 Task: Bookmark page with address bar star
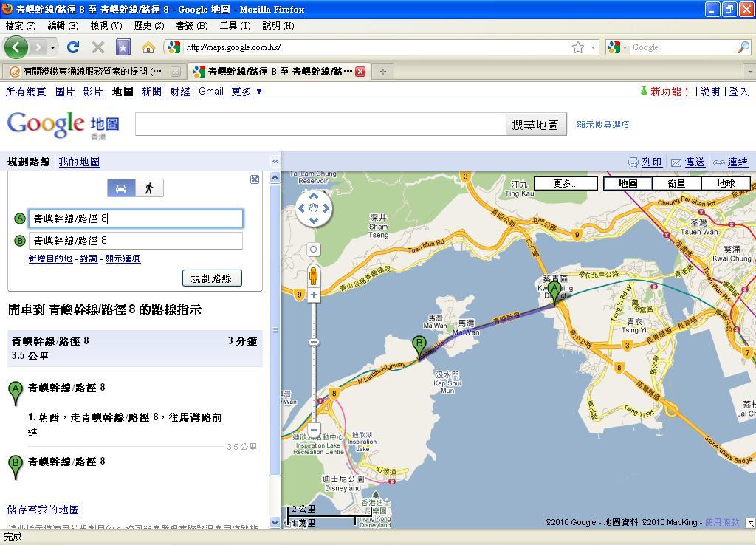pyautogui.click(x=577, y=47)
